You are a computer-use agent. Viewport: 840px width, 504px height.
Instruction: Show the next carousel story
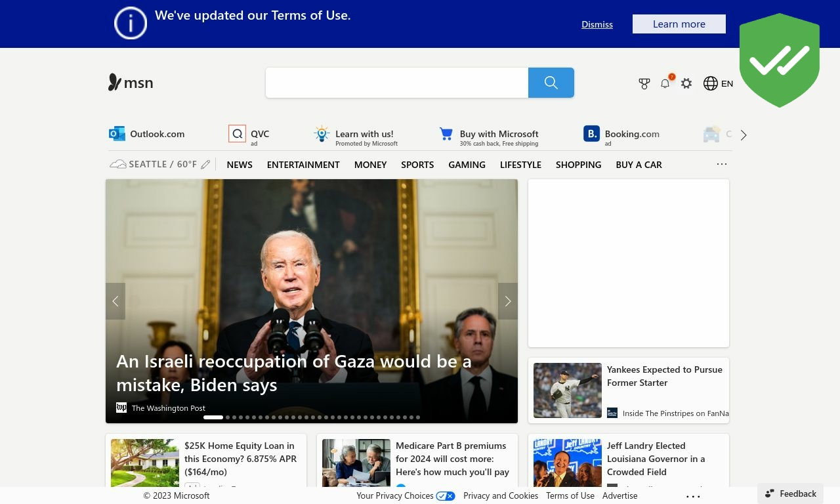[508, 301]
